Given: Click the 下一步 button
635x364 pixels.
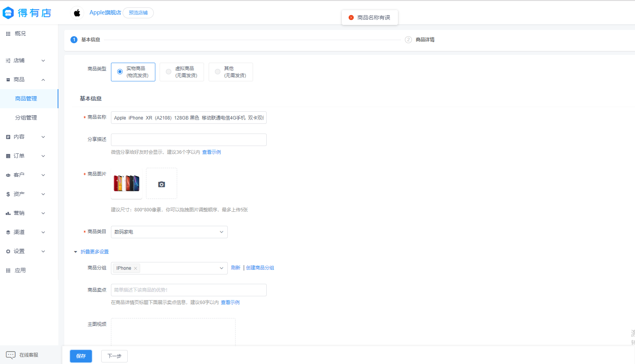Looking at the screenshot, I should pos(114,356).
